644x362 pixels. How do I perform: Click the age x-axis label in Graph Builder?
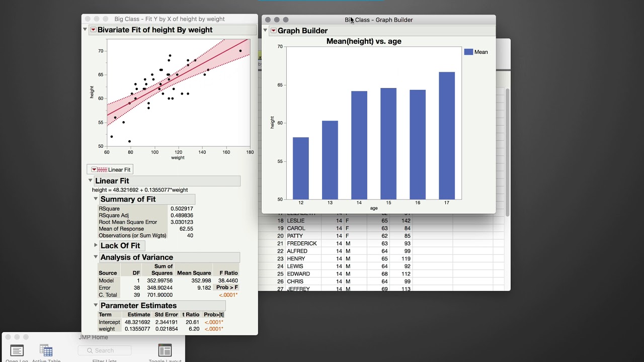374,208
